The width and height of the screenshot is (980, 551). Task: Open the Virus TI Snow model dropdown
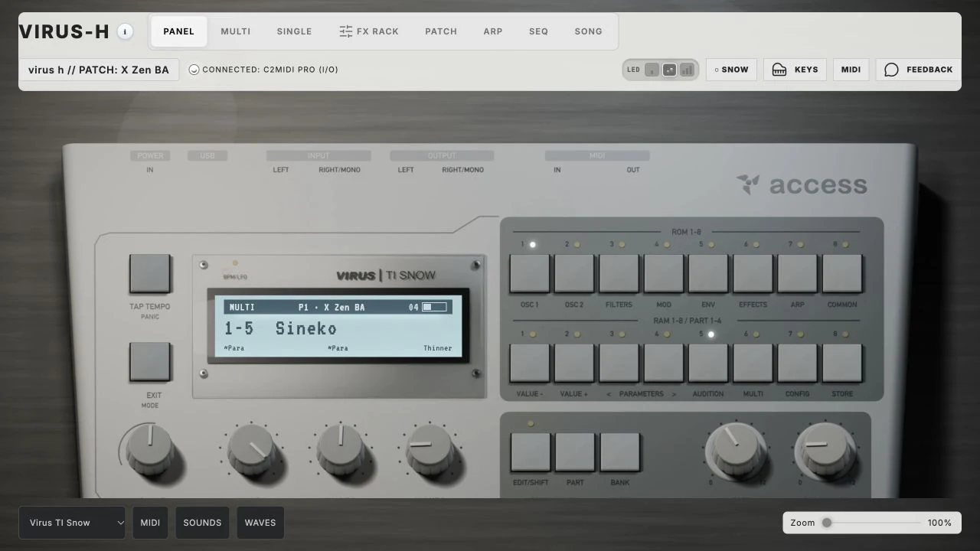point(72,523)
